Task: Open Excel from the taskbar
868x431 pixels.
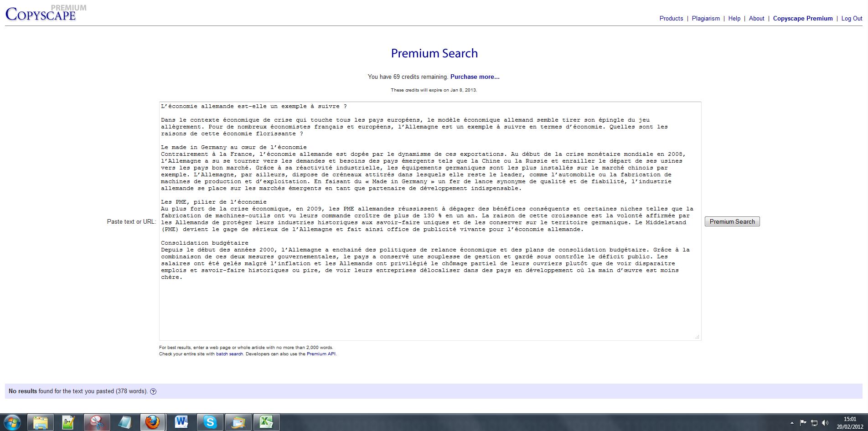Action: pyautogui.click(x=266, y=422)
